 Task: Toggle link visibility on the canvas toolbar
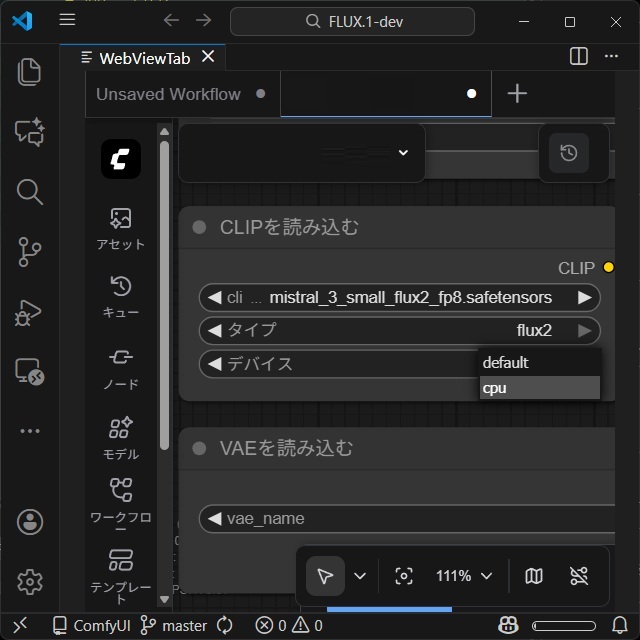coord(579,576)
